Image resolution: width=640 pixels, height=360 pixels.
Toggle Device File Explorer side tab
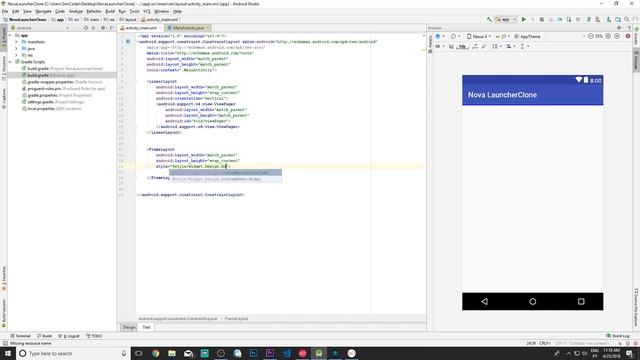point(636,307)
